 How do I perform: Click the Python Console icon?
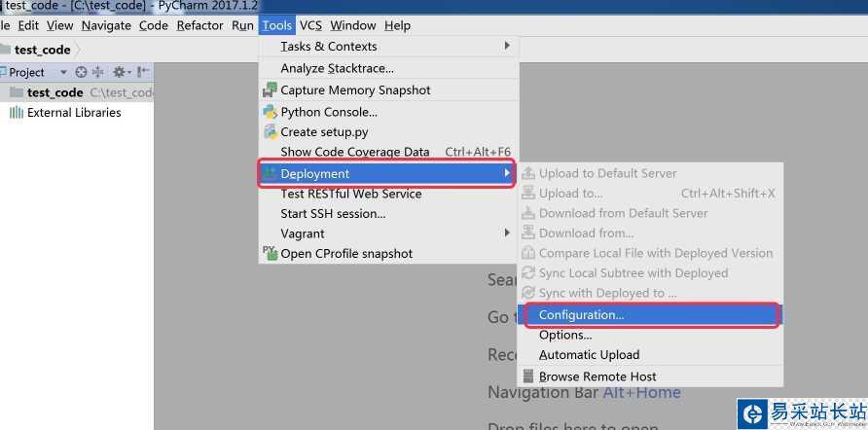(x=270, y=112)
